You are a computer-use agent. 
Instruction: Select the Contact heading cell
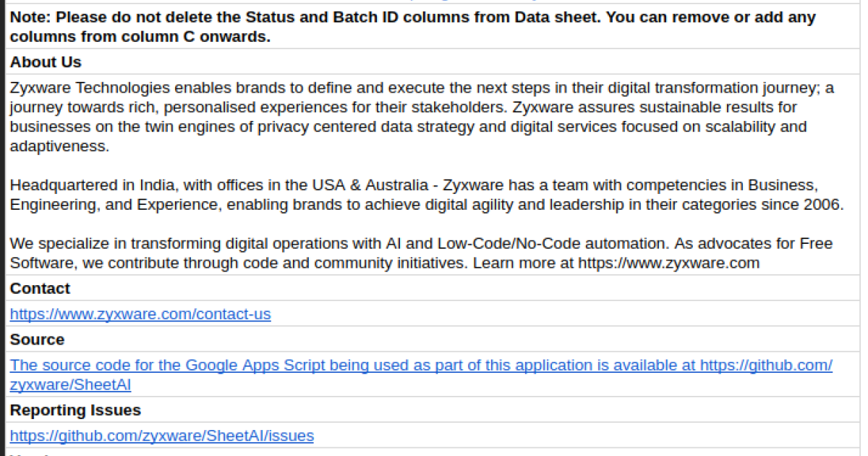[x=40, y=288]
